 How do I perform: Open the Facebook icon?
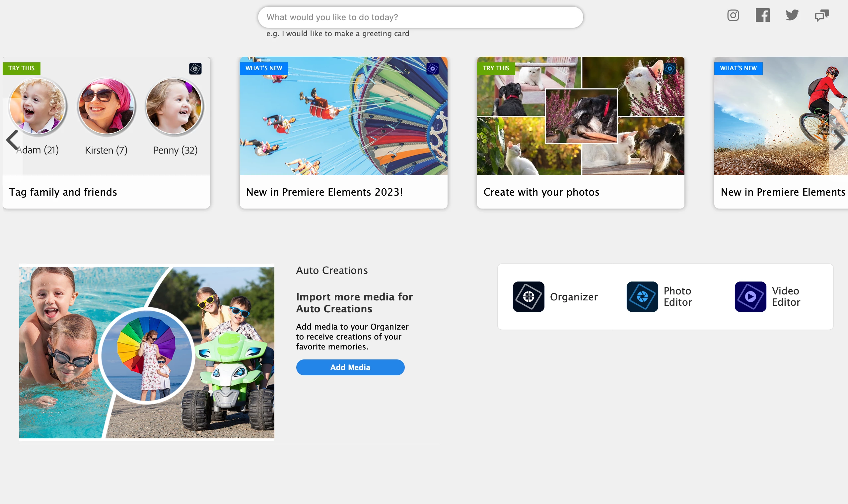762,15
